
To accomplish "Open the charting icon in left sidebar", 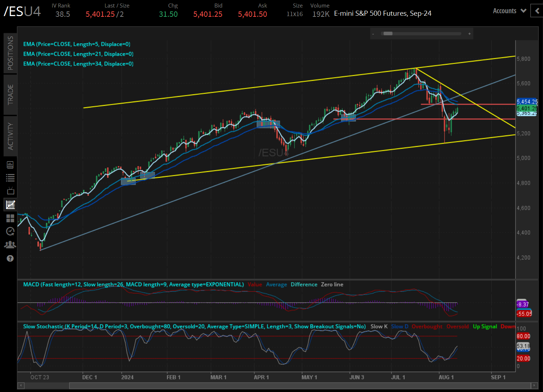I will click(x=10, y=204).
